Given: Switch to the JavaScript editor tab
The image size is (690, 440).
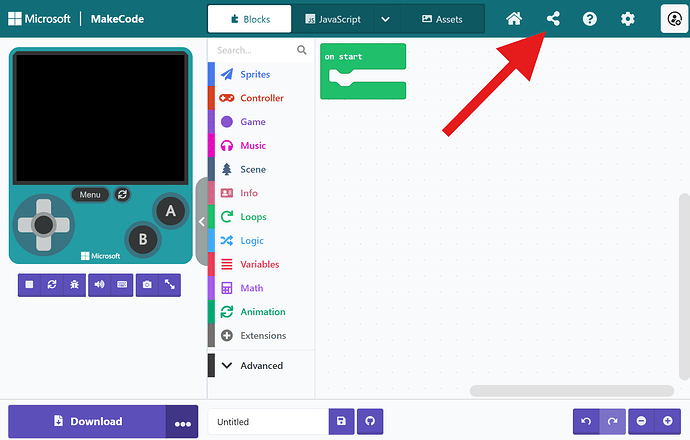Looking at the screenshot, I should pyautogui.click(x=333, y=19).
